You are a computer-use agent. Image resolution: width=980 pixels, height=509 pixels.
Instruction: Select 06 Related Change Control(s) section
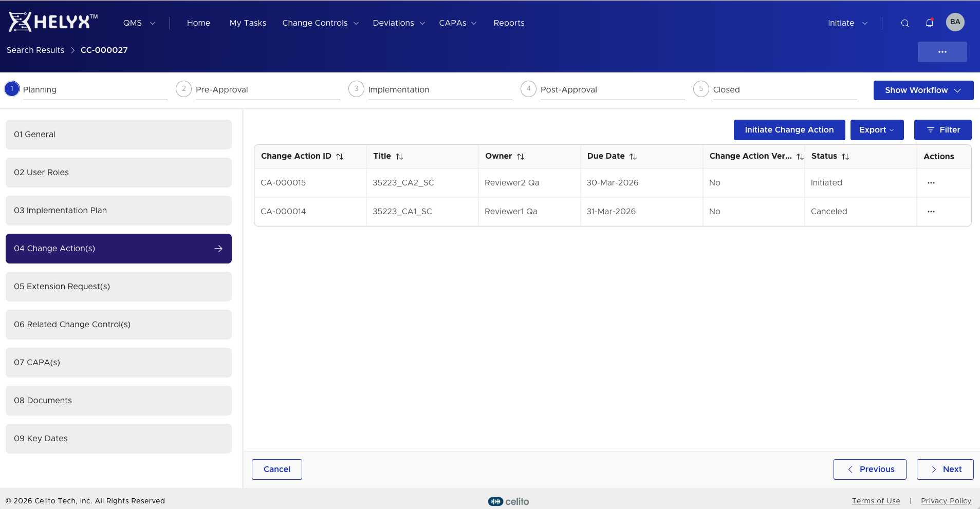pos(119,325)
